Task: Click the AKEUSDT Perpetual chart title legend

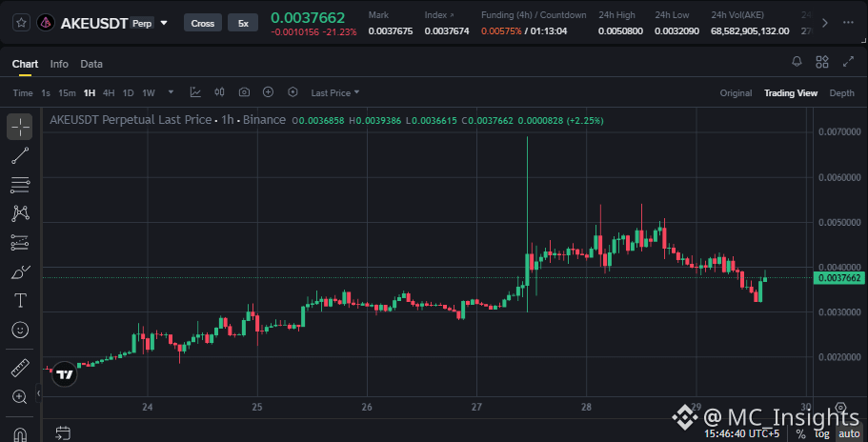Action: point(168,120)
